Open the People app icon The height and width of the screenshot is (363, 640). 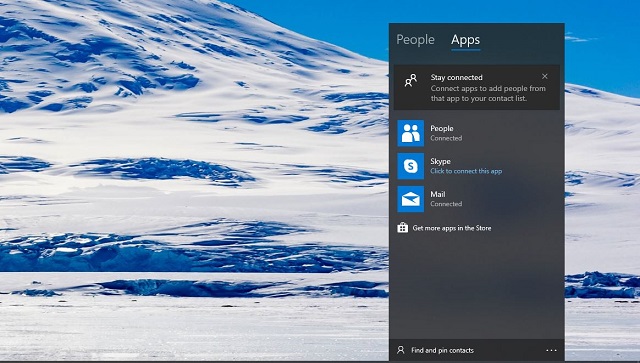(411, 133)
